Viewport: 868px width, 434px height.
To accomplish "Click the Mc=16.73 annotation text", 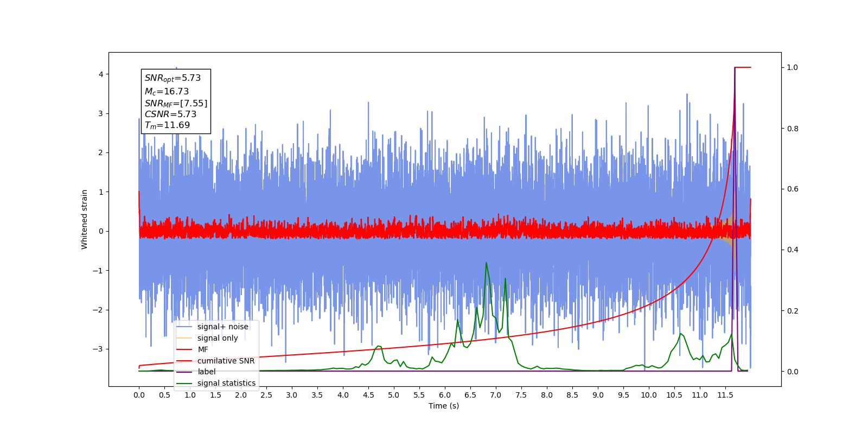I will (x=167, y=92).
